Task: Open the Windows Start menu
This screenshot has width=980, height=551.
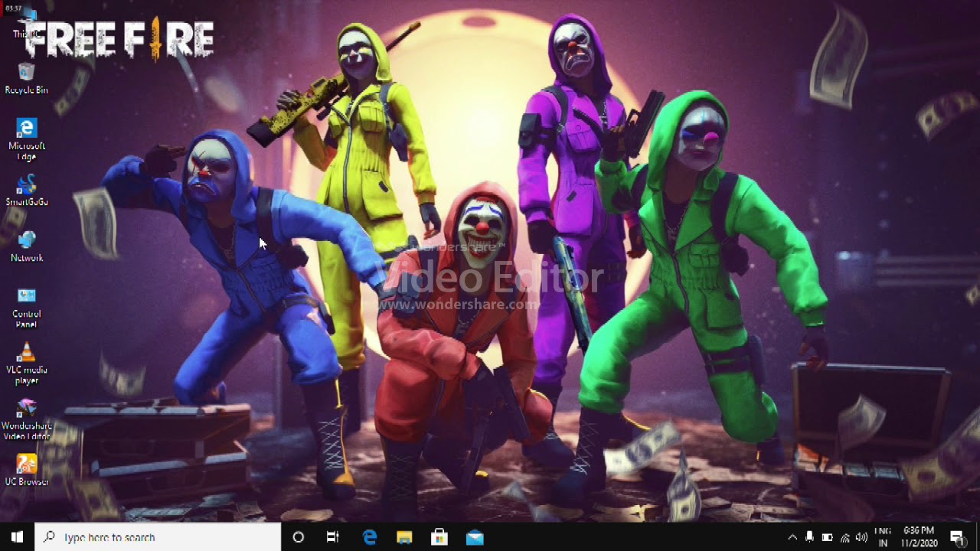Action: (17, 537)
